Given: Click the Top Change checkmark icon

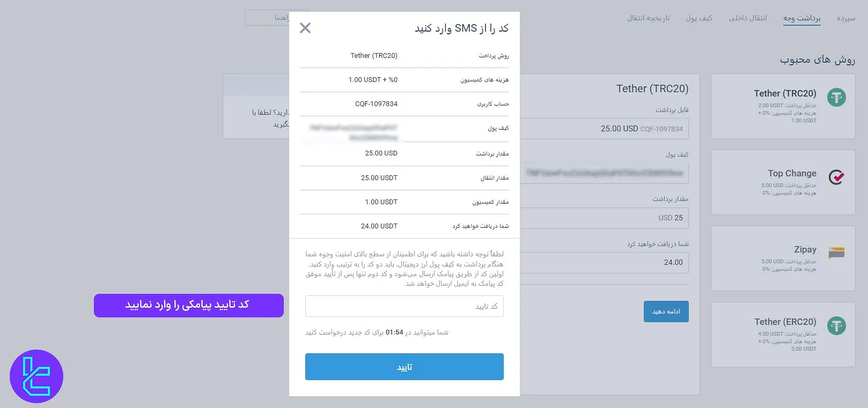Looking at the screenshot, I should [x=837, y=177].
